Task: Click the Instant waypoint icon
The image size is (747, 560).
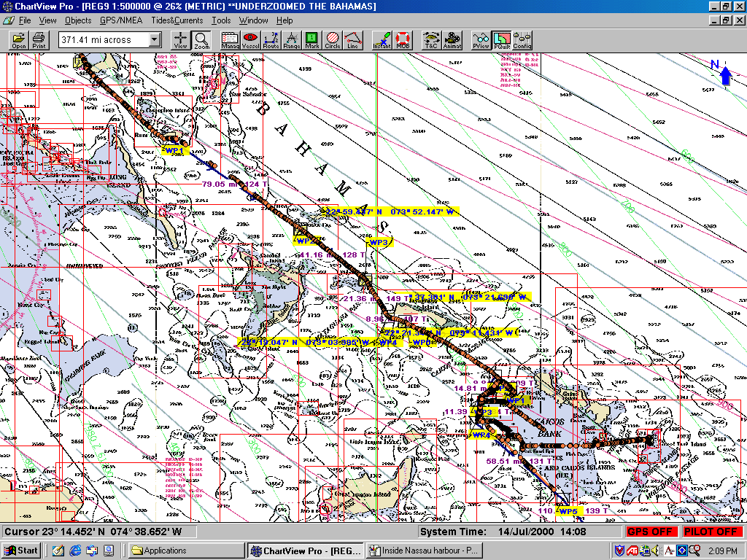Action: pyautogui.click(x=382, y=41)
